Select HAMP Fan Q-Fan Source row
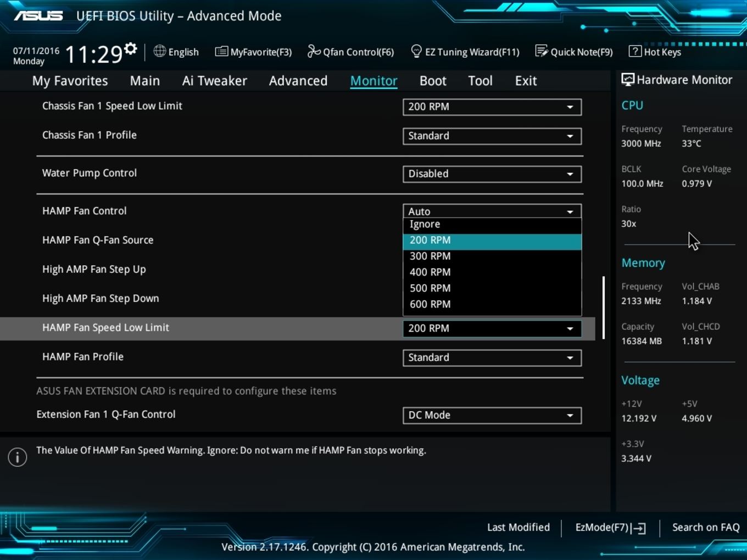Screen dimensions: 747x560 coord(98,240)
